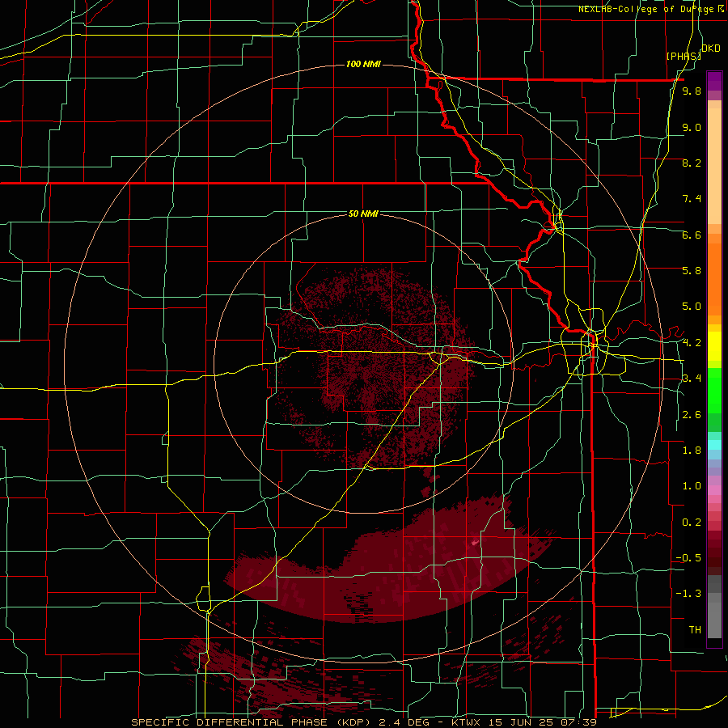Image resolution: width=728 pixels, height=728 pixels.
Task: Click the [PHAS] unit label
Action: click(684, 56)
